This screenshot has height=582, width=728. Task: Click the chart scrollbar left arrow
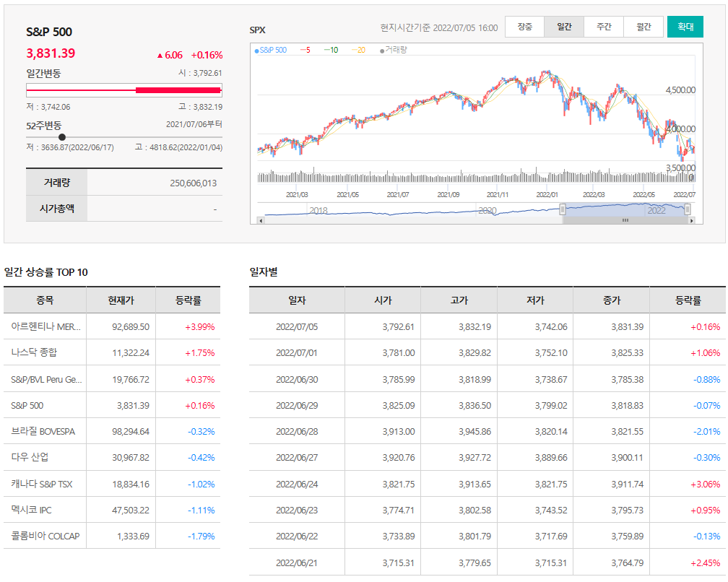point(261,220)
